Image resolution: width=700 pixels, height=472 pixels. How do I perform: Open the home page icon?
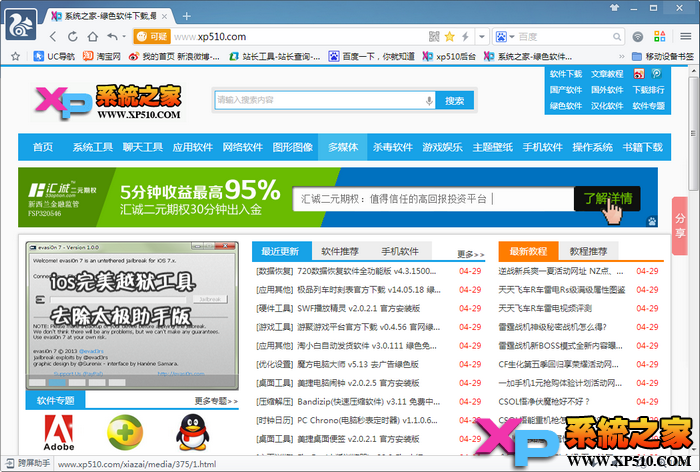click(92, 37)
